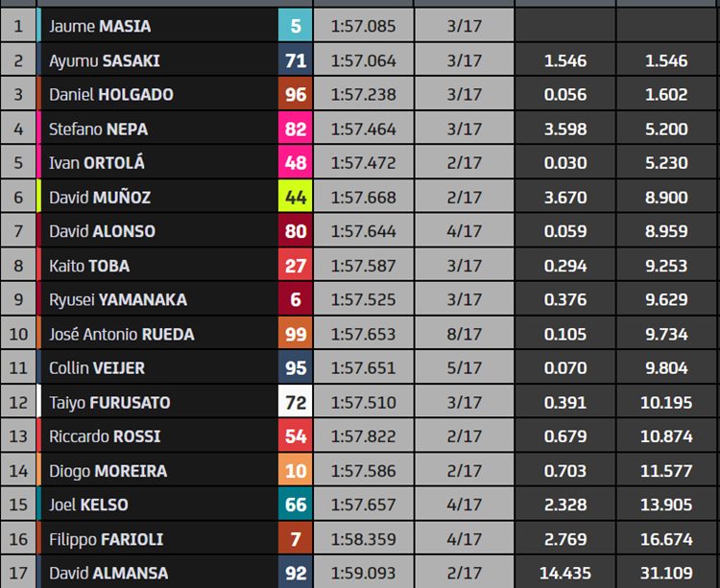The image size is (720, 588).
Task: Click the teal 66 rider badge
Action: click(295, 505)
